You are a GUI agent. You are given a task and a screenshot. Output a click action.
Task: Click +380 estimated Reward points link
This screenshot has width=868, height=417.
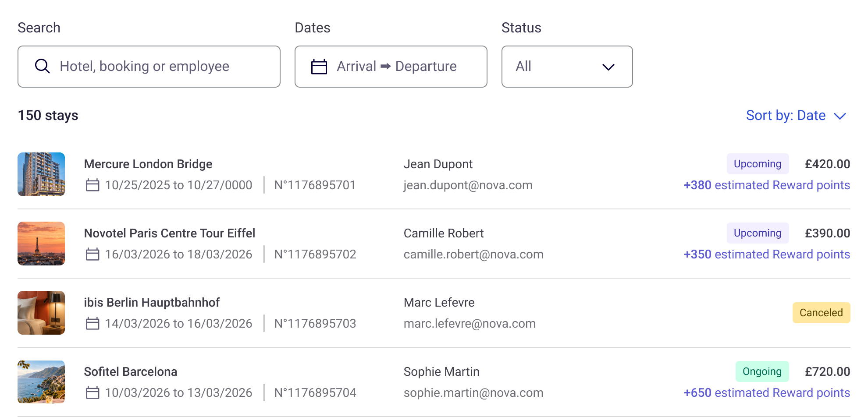coord(767,185)
